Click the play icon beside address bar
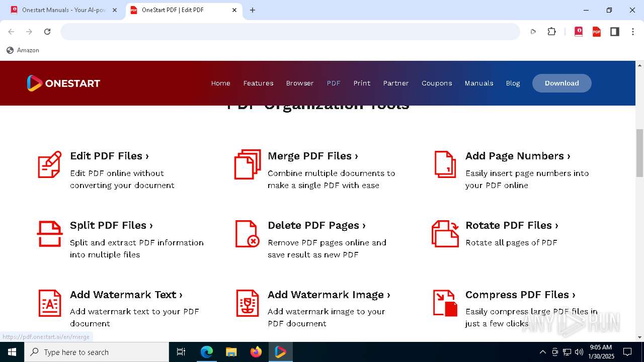Image resolution: width=644 pixels, height=362 pixels. pos(533,32)
